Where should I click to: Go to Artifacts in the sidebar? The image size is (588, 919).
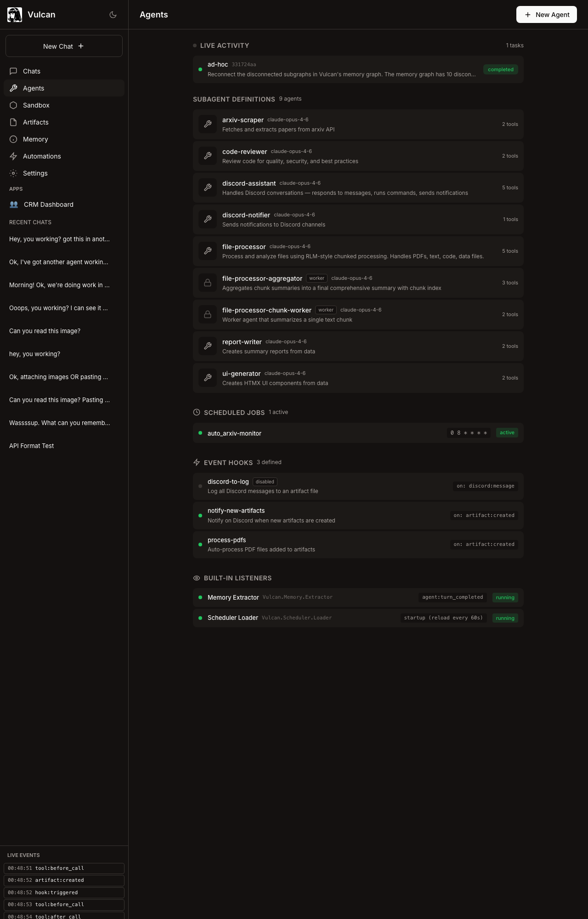pos(35,122)
